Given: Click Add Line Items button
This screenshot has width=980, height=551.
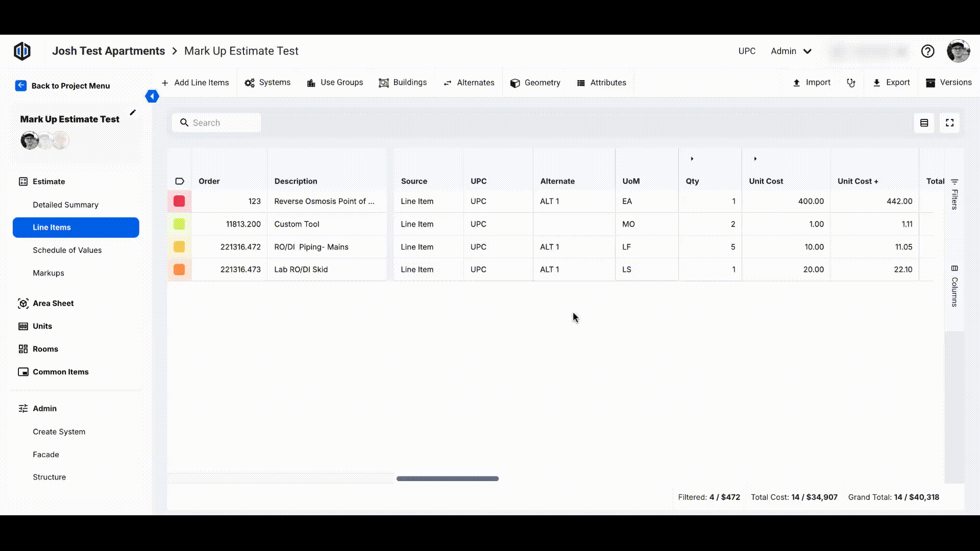Looking at the screenshot, I should [x=195, y=83].
